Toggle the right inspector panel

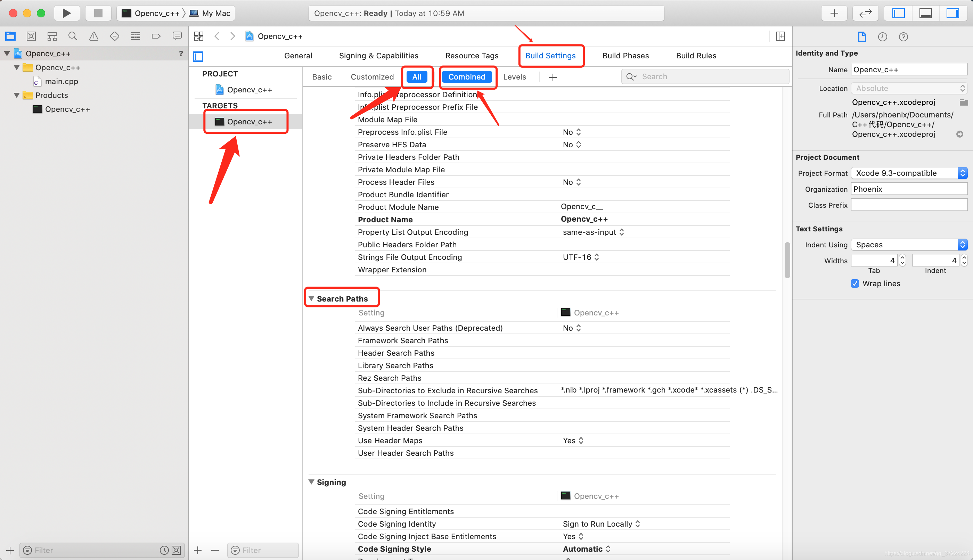(x=952, y=13)
